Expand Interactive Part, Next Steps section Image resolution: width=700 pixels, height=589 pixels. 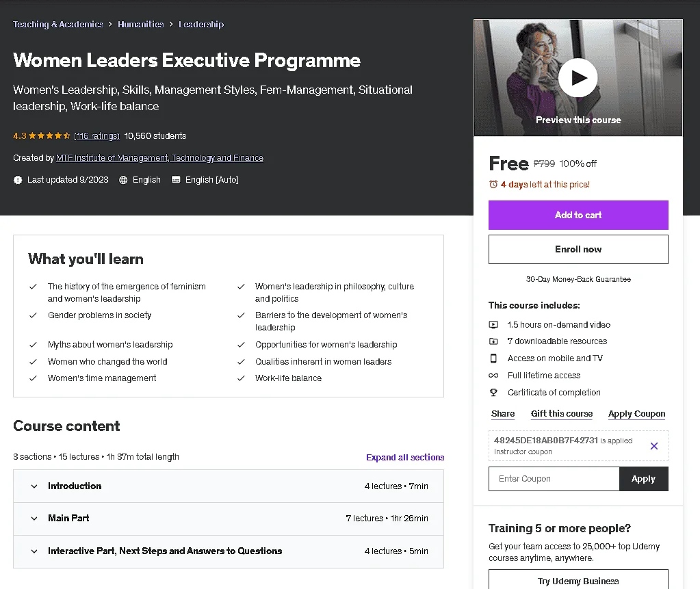(x=229, y=551)
